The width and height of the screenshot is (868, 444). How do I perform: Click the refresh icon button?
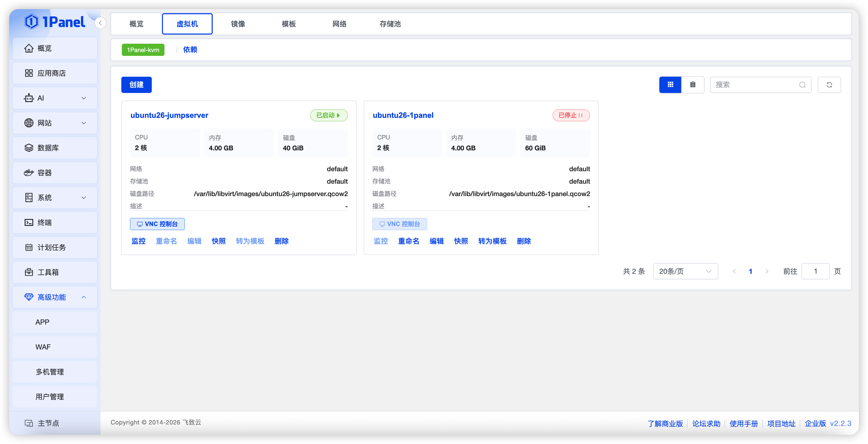(829, 85)
